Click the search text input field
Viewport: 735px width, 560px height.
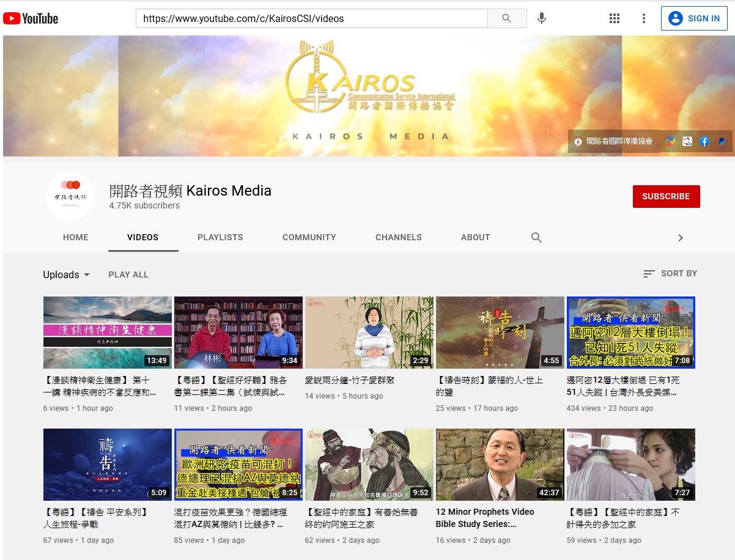coord(312,18)
